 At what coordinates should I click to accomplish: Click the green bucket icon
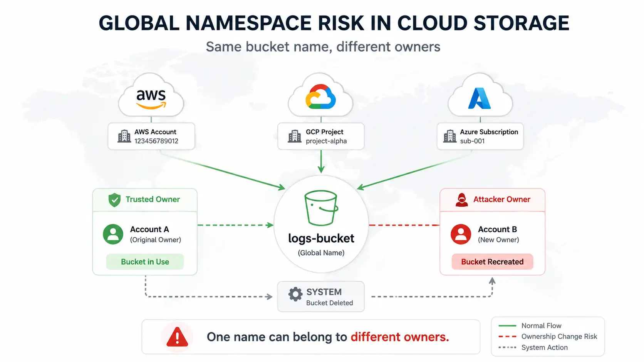click(x=321, y=208)
